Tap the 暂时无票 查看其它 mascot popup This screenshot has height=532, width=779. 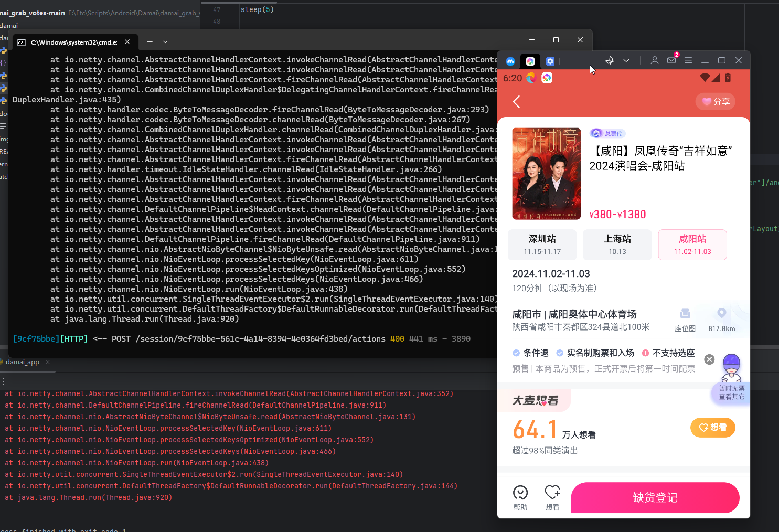click(731, 392)
